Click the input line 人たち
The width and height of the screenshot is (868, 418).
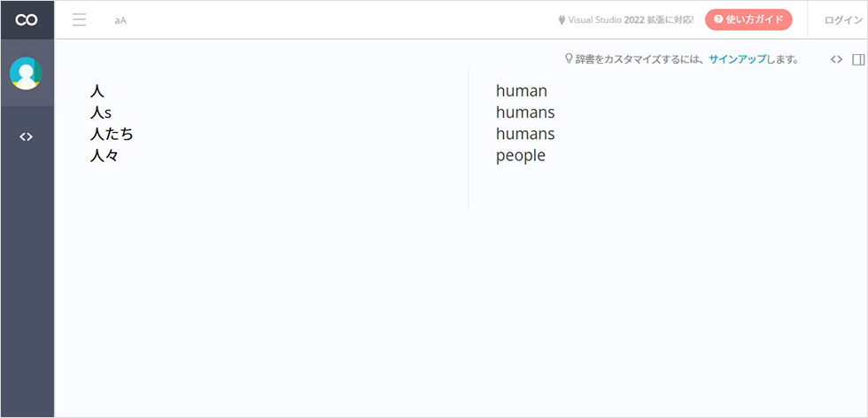(112, 134)
